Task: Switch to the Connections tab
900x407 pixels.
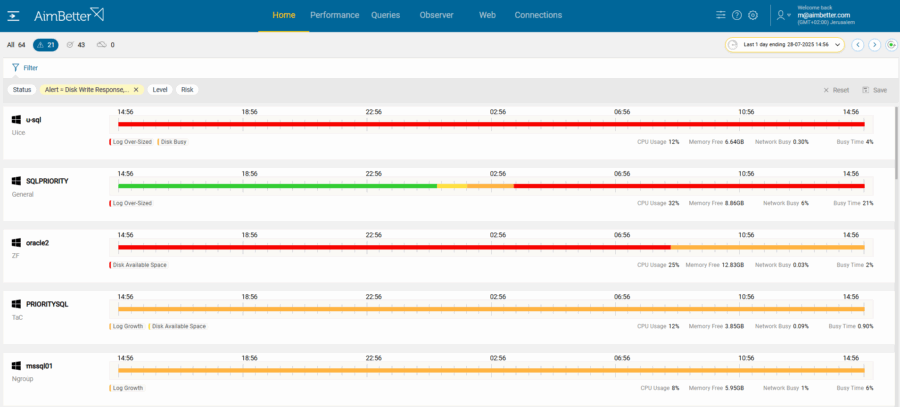Action: click(x=538, y=15)
